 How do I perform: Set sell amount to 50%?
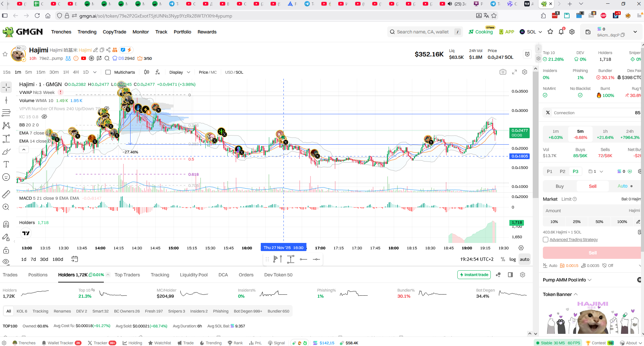[599, 222]
